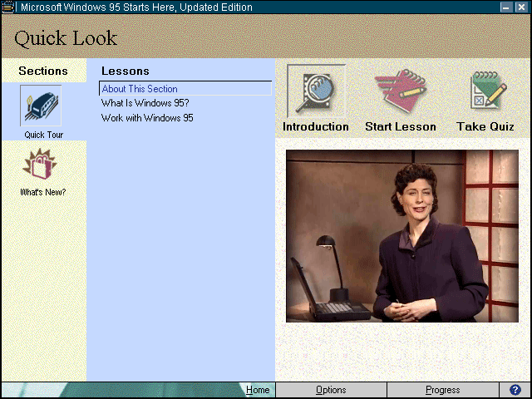532x399 pixels.
Task: Select the Quick Tour train icon
Action: (41, 106)
